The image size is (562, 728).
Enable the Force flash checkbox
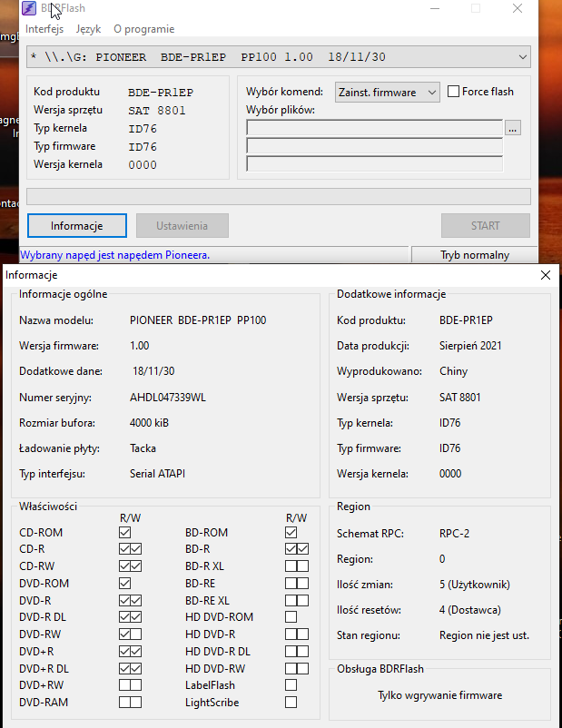(453, 92)
